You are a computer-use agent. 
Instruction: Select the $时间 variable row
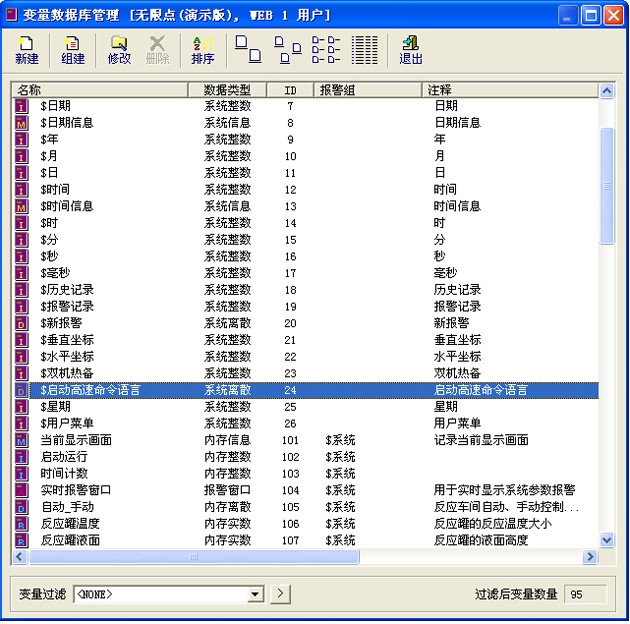(305, 189)
